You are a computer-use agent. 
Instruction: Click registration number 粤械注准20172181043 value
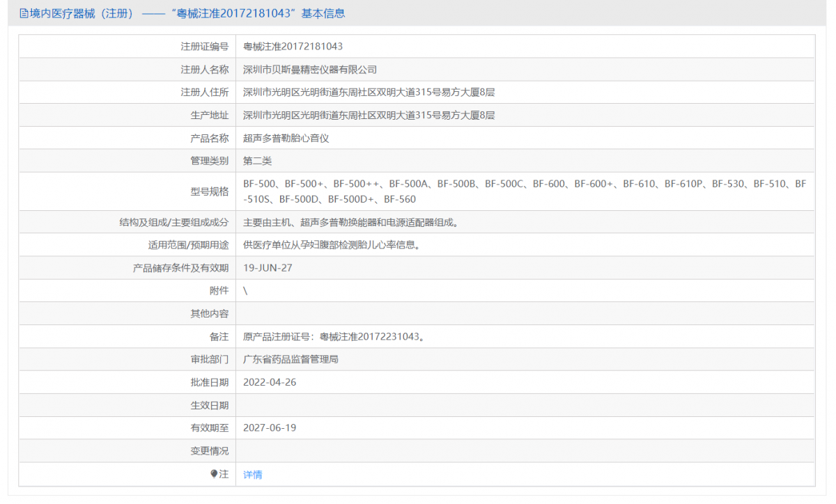pos(293,47)
